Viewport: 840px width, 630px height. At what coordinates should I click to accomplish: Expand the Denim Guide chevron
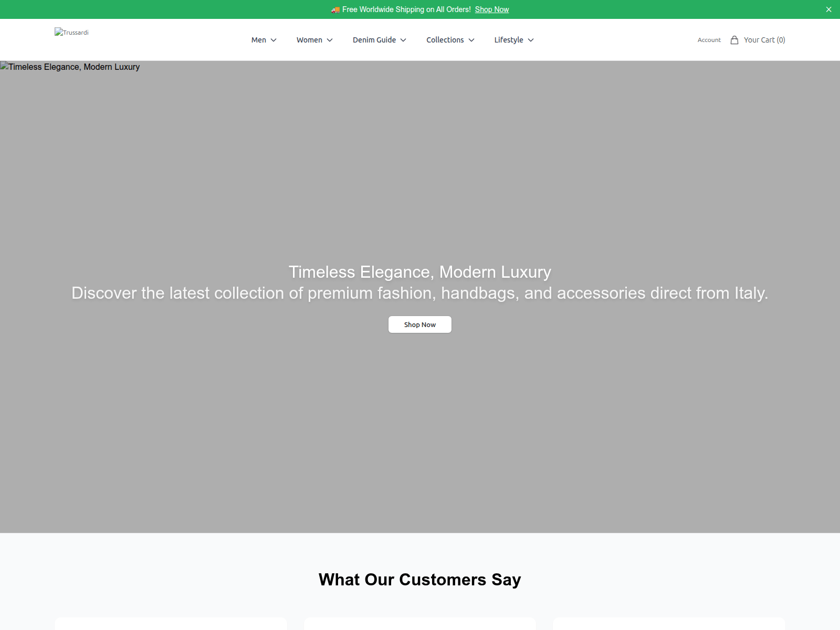[x=403, y=40]
